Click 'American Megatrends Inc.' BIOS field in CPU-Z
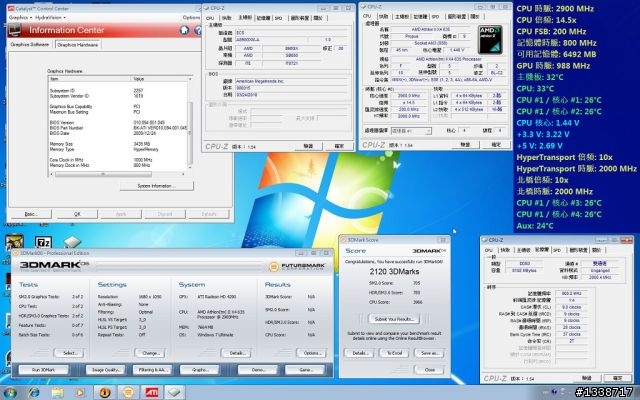This screenshot has height=400, width=640. tap(291, 81)
